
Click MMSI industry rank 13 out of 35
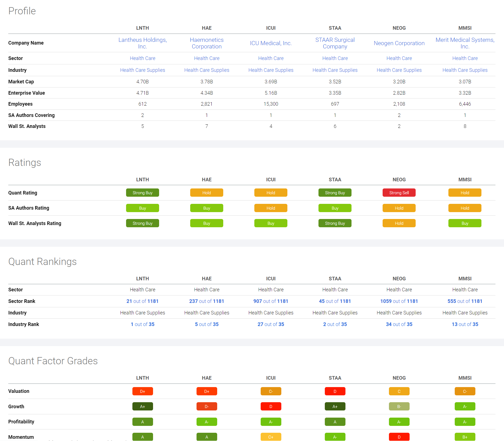(x=465, y=324)
